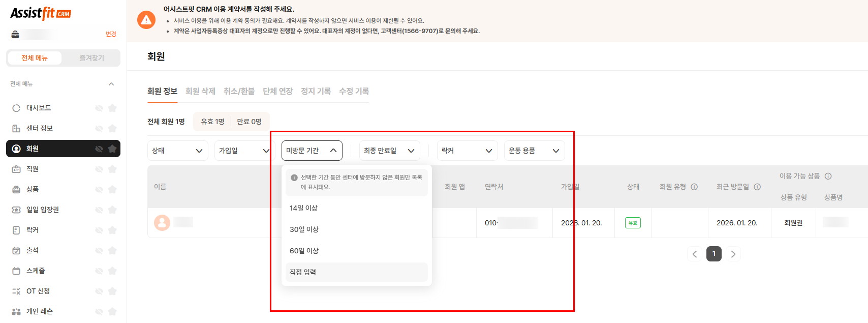
Task: Toggle visibility eye for 스케줄
Action: point(99,271)
